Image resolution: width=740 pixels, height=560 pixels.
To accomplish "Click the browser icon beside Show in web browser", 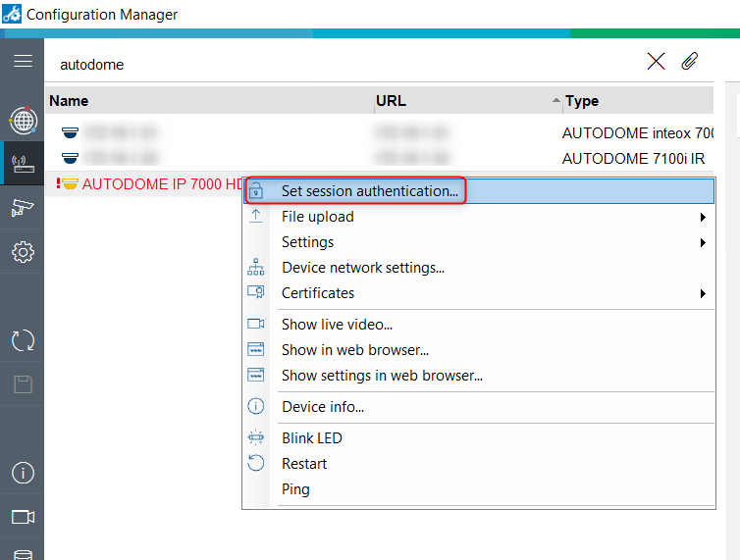I will [x=256, y=349].
